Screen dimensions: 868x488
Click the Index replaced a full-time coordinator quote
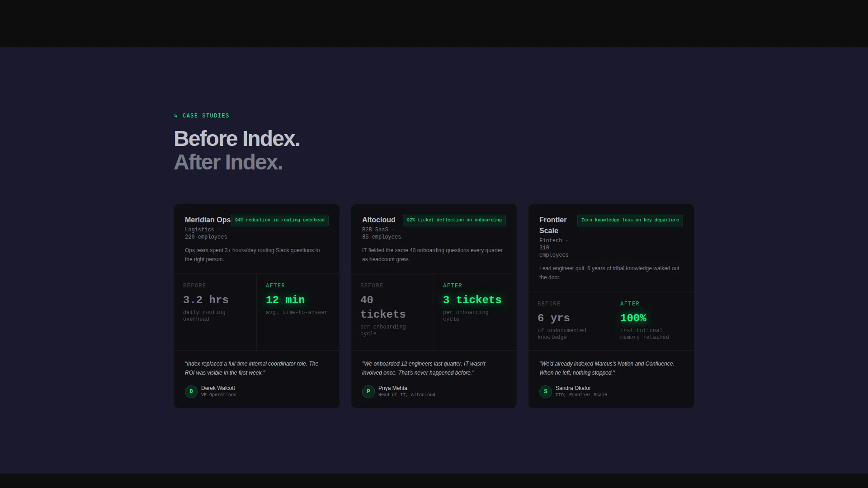[252, 368]
